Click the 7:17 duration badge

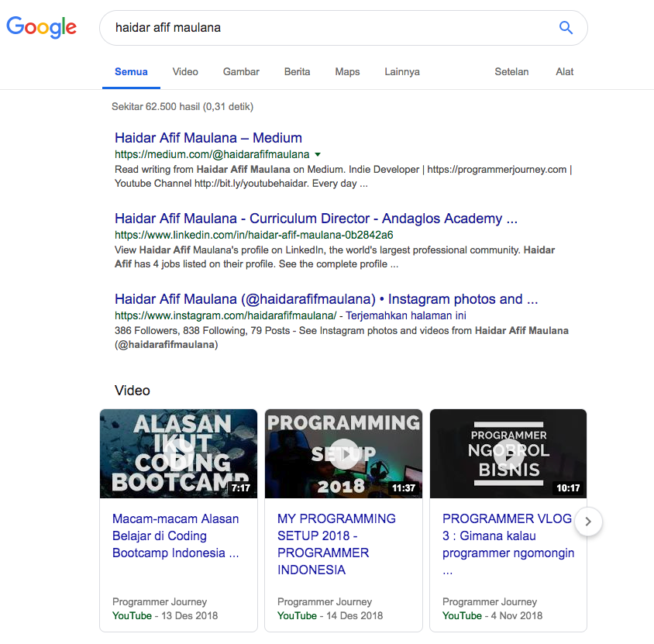coord(241,487)
